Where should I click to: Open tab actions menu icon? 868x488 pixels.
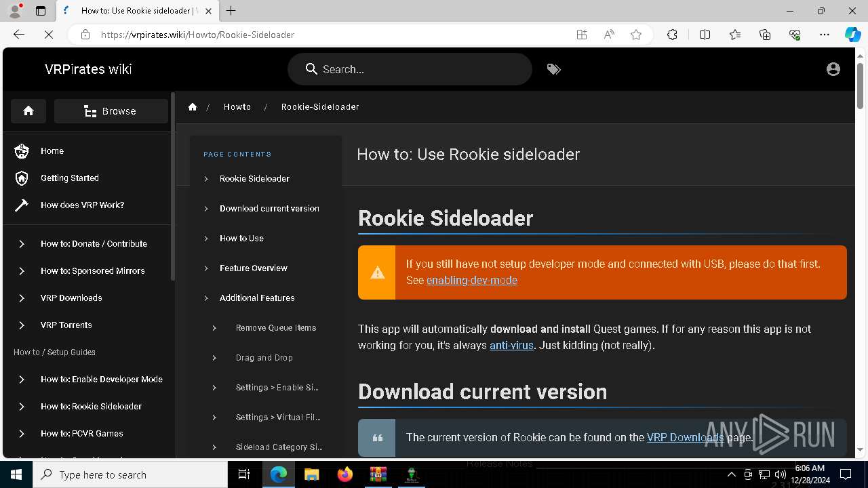tap(41, 11)
